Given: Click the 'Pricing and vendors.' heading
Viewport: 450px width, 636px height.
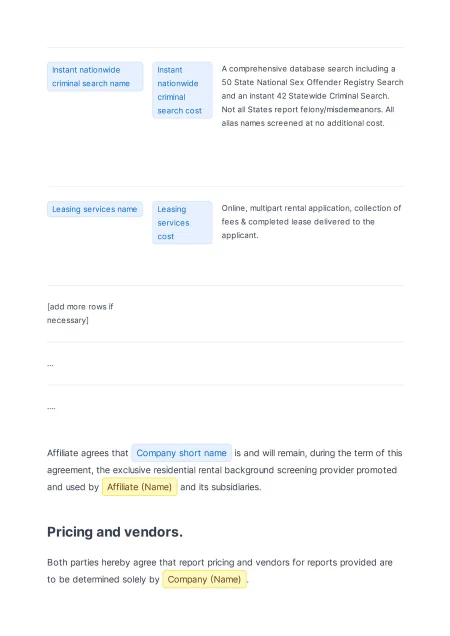Looking at the screenshot, I should [x=115, y=532].
